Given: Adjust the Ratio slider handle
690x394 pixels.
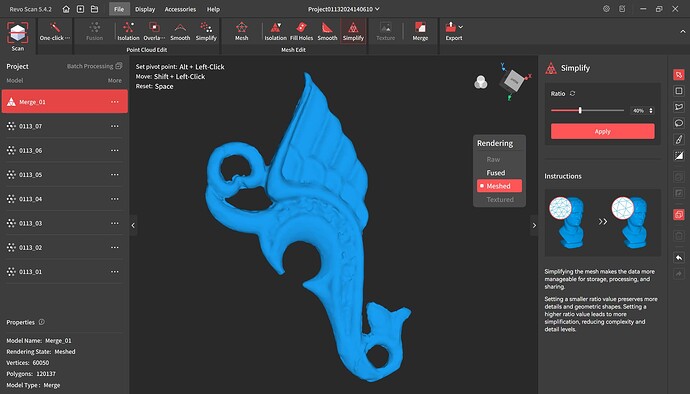Looking at the screenshot, I should point(580,110).
